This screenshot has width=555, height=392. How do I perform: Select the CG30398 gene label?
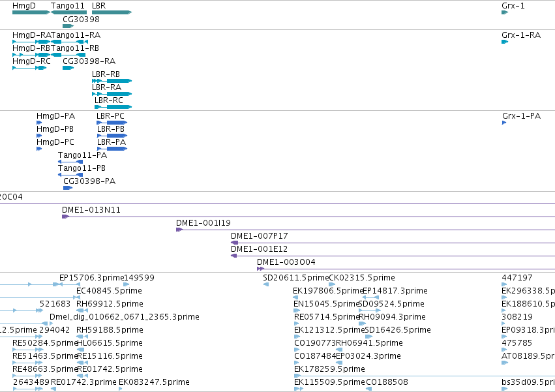(x=81, y=19)
